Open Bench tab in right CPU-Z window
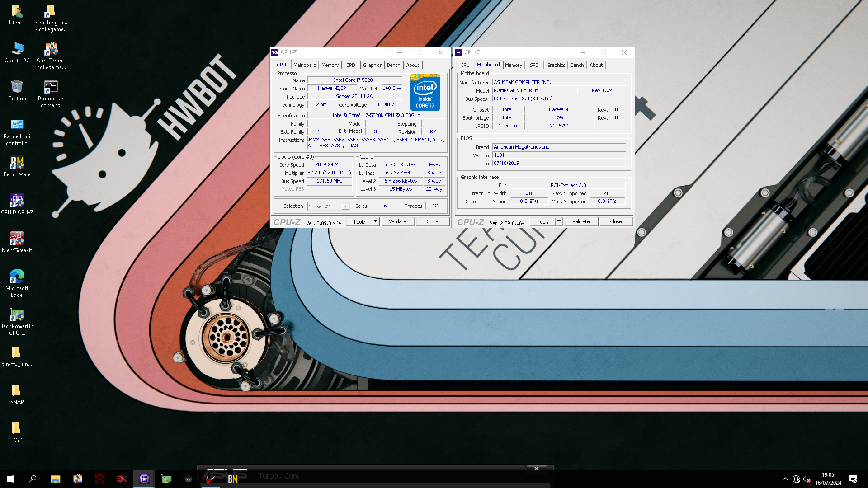Image resolution: width=868 pixels, height=488 pixels. [577, 65]
